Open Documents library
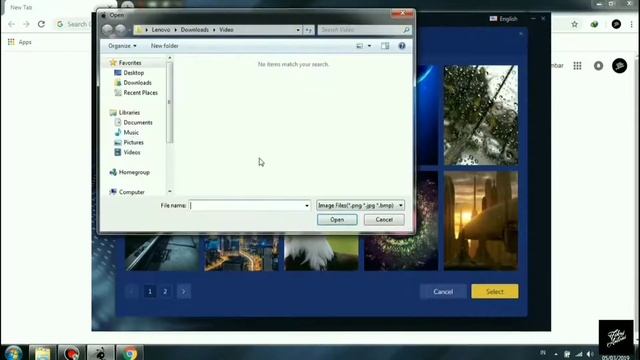The height and width of the screenshot is (360, 640). [138, 122]
